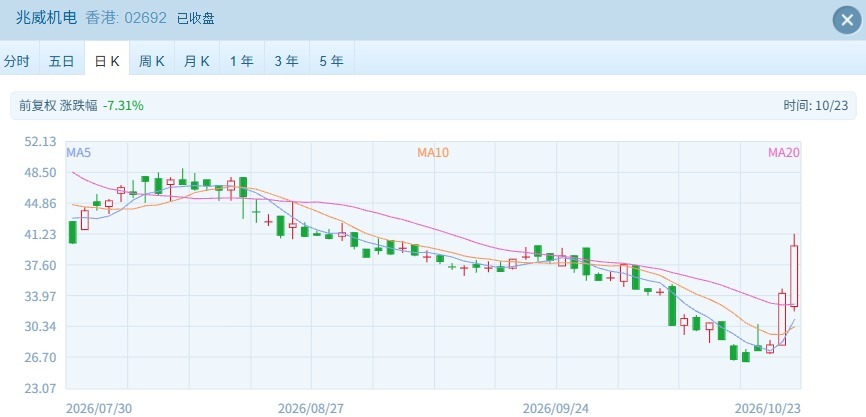Viewport: 866px width, 417px height.
Task: Click the 52.13 price axis label
Action: (40, 141)
